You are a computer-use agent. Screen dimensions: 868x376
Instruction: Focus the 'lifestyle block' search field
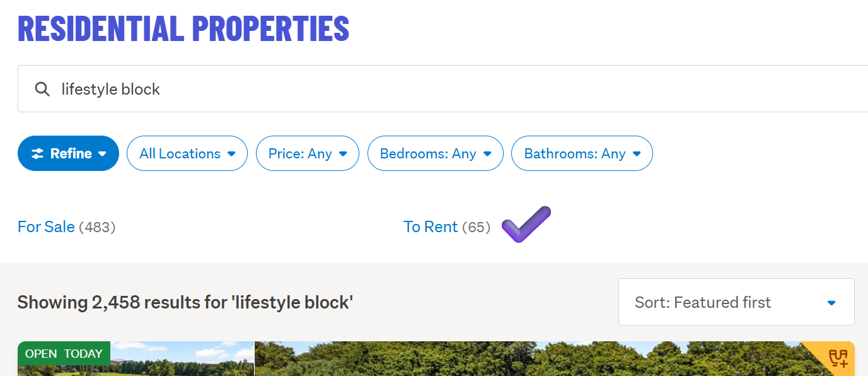point(441,89)
